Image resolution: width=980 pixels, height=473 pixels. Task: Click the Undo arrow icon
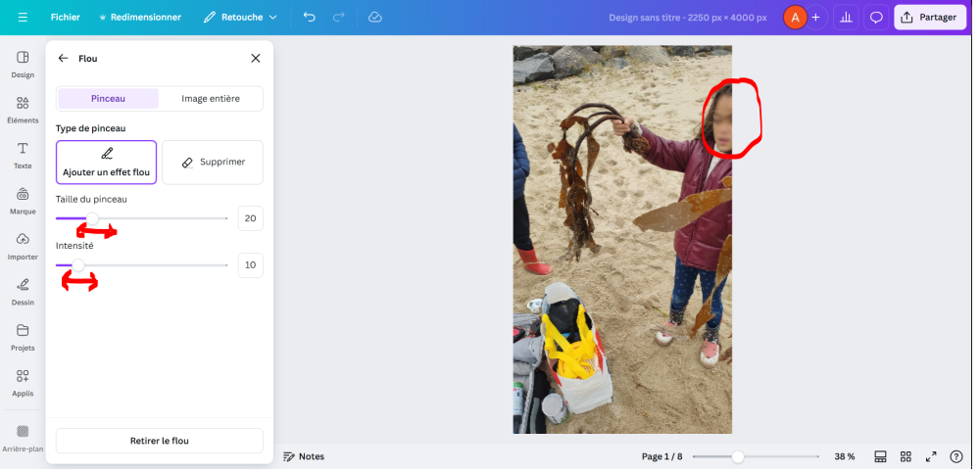[310, 18]
